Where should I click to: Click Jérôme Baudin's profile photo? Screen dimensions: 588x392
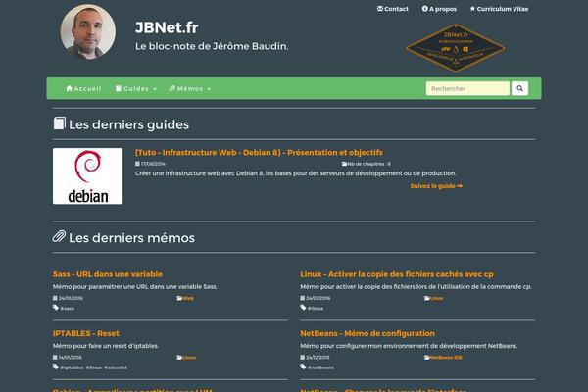[88, 31]
